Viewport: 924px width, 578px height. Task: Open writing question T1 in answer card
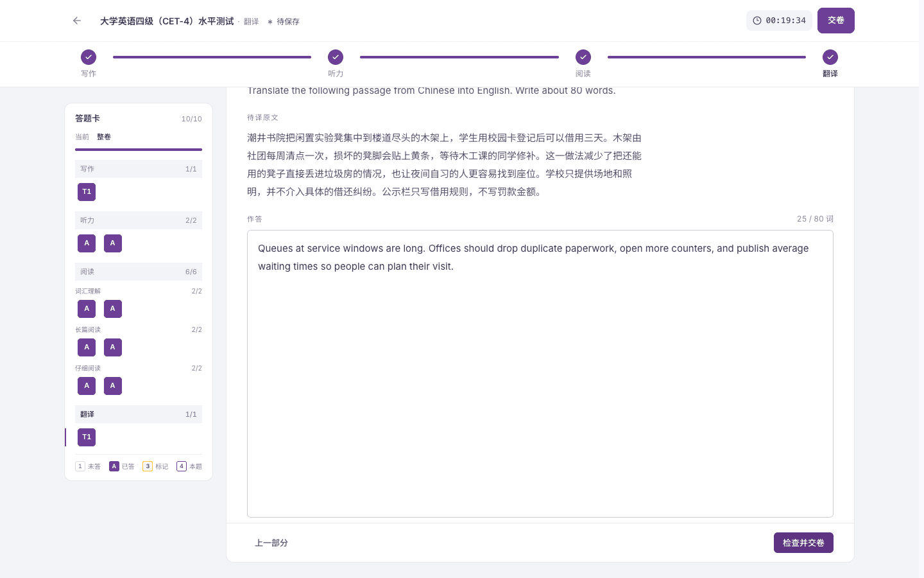click(87, 192)
